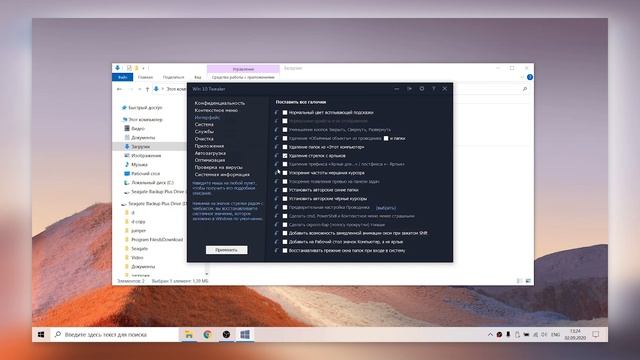The width and height of the screenshot is (640, 360).
Task: Uncheck «Удаление стрелок с ярлыков»
Action: click(x=285, y=156)
